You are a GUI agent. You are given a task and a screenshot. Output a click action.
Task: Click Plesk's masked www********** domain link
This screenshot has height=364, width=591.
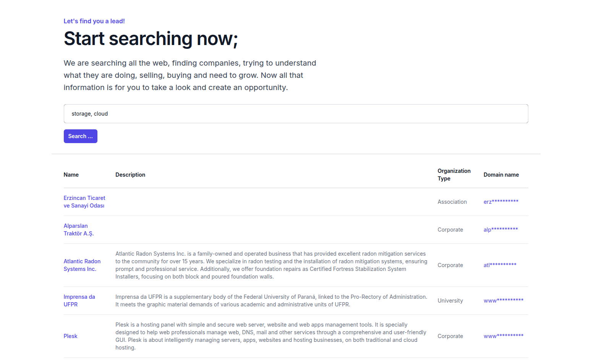click(x=504, y=336)
